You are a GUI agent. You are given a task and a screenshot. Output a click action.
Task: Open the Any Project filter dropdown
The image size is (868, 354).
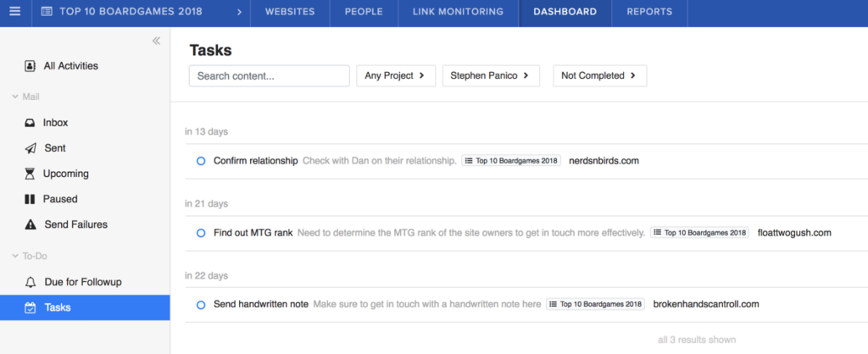coord(395,75)
